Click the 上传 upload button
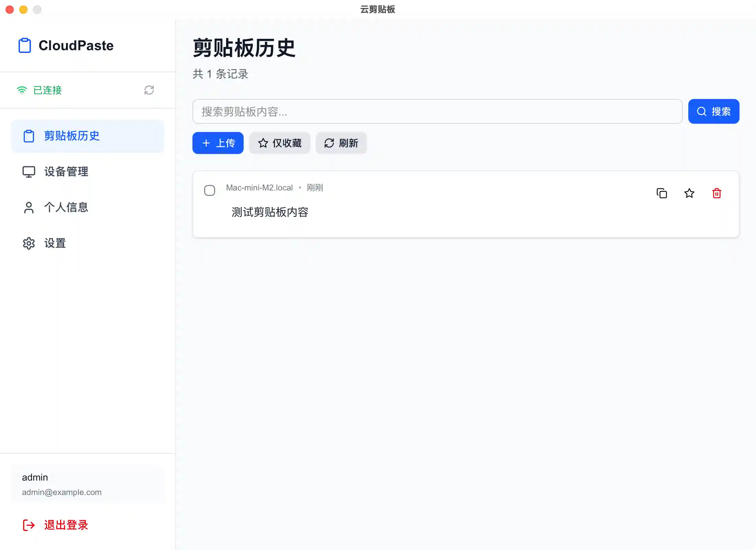The height and width of the screenshot is (550, 756). click(218, 143)
